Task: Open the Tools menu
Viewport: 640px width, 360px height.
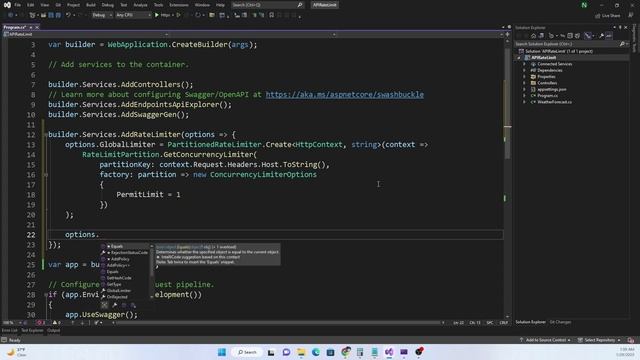Action: coord(158,5)
